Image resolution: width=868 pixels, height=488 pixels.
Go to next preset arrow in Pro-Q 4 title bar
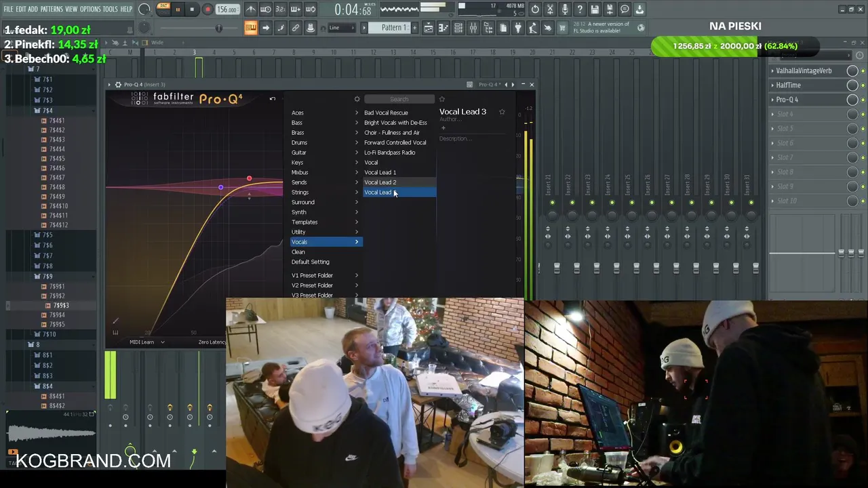pos(513,85)
